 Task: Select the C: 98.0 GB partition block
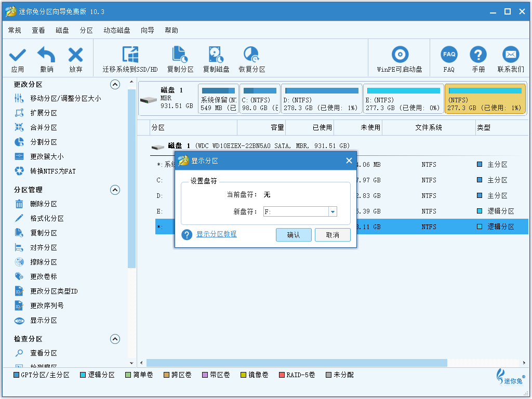pyautogui.click(x=260, y=99)
